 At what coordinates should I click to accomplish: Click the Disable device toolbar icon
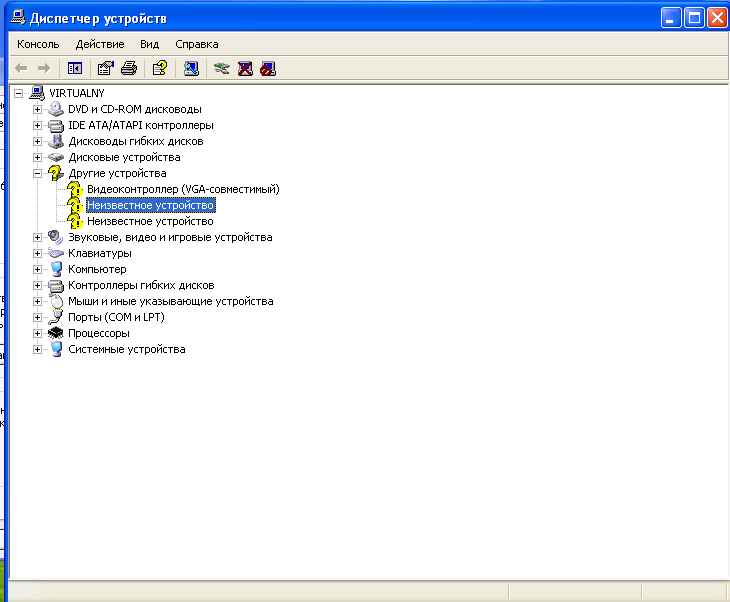tap(268, 68)
